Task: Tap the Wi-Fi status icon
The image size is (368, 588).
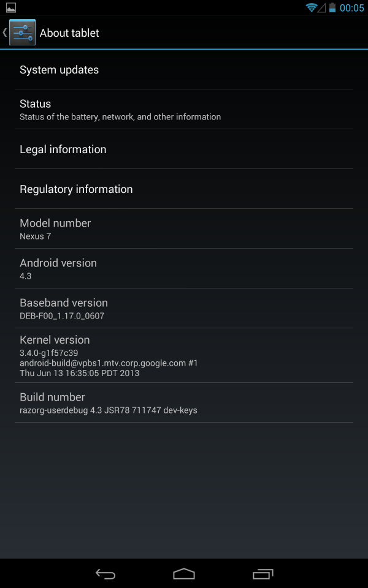Action: click(x=312, y=7)
